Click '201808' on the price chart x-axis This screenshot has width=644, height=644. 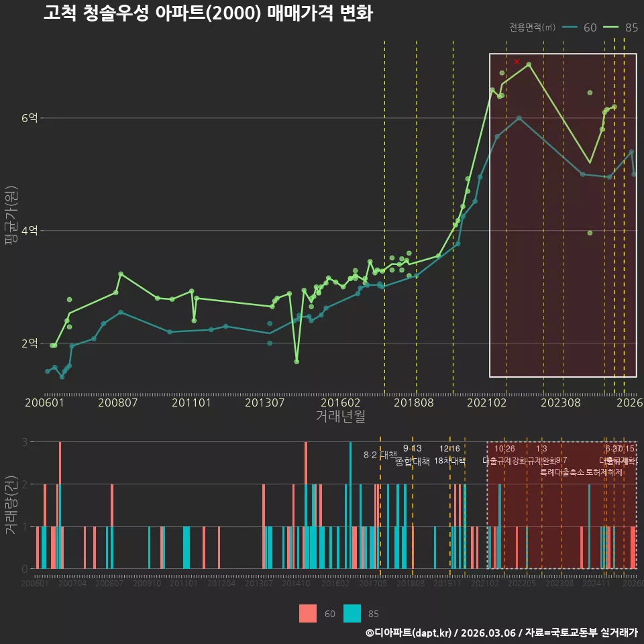coord(414,402)
